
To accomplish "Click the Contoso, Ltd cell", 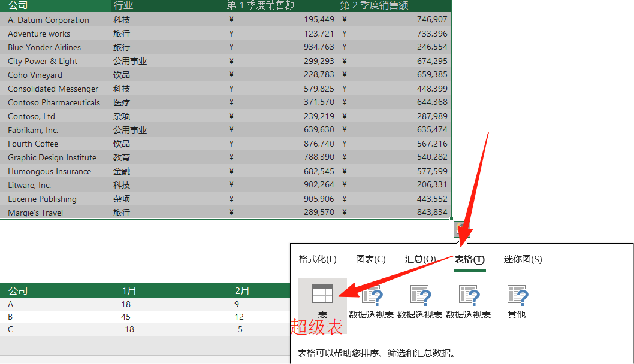I will pyautogui.click(x=31, y=116).
